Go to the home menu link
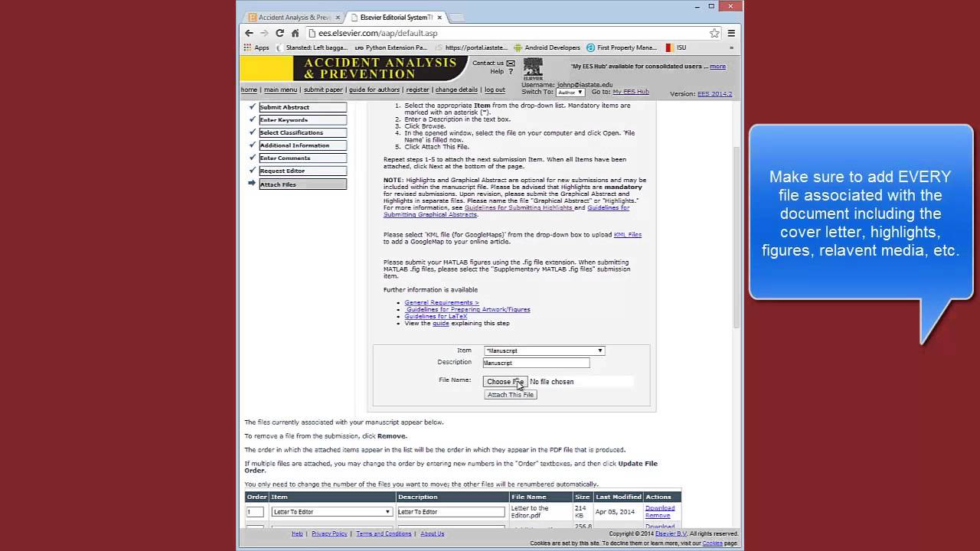Viewport: 980px width, 551px height. point(249,90)
